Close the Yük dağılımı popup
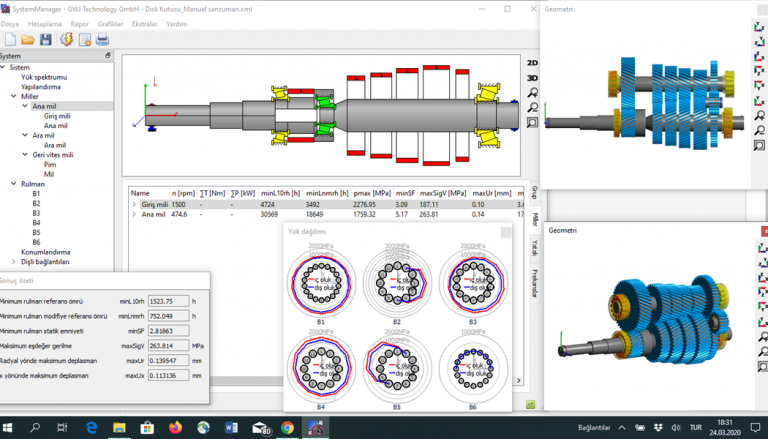 505,232
